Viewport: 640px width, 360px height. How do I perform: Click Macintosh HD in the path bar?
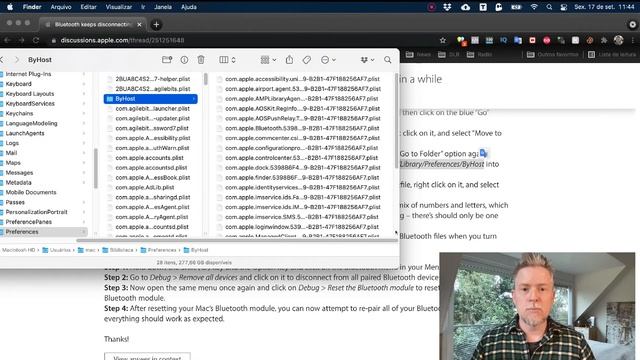(18, 250)
